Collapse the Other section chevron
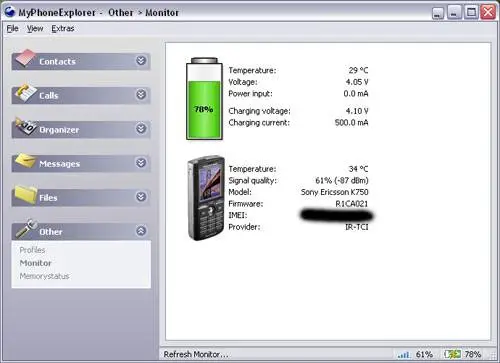This screenshot has width=500, height=363. pos(141,231)
